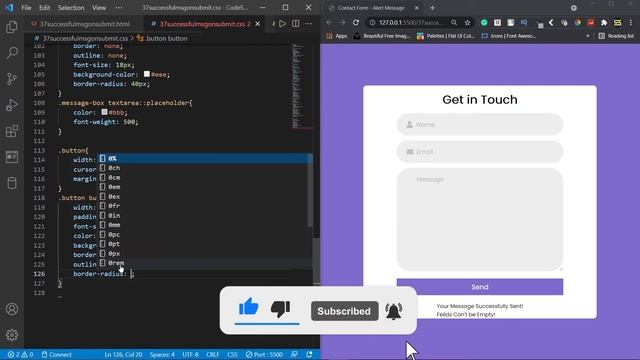This screenshot has height=360, width=640.
Task: Close the 37successfulmsgonsubmit.css tab
Action: [x=258, y=24]
